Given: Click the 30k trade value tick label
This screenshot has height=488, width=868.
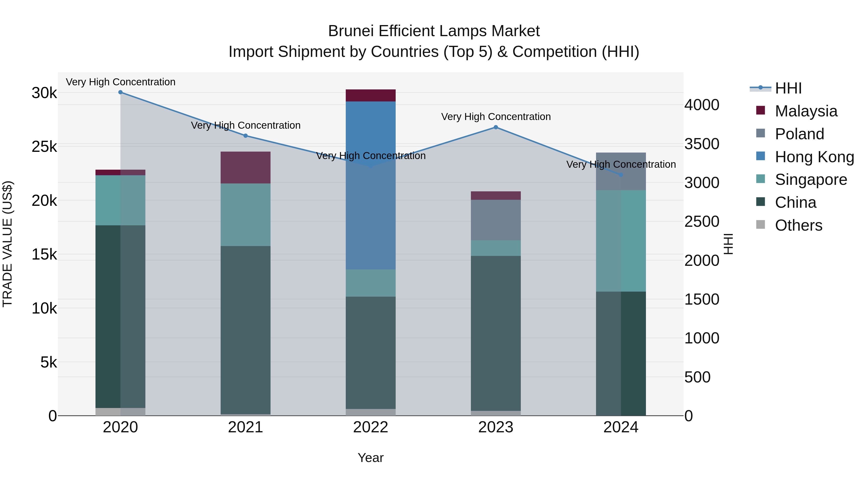Looking at the screenshot, I should tap(44, 93).
